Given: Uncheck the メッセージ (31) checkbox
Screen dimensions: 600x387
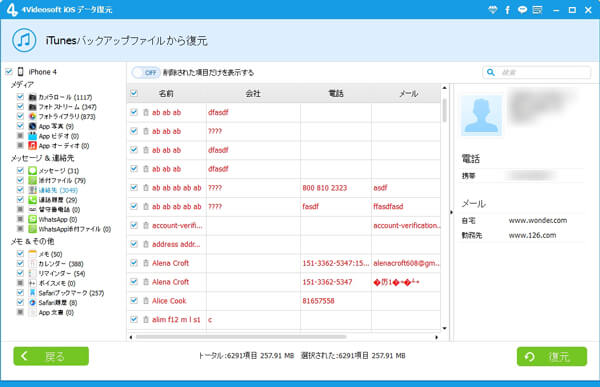Looking at the screenshot, I should (x=20, y=170).
